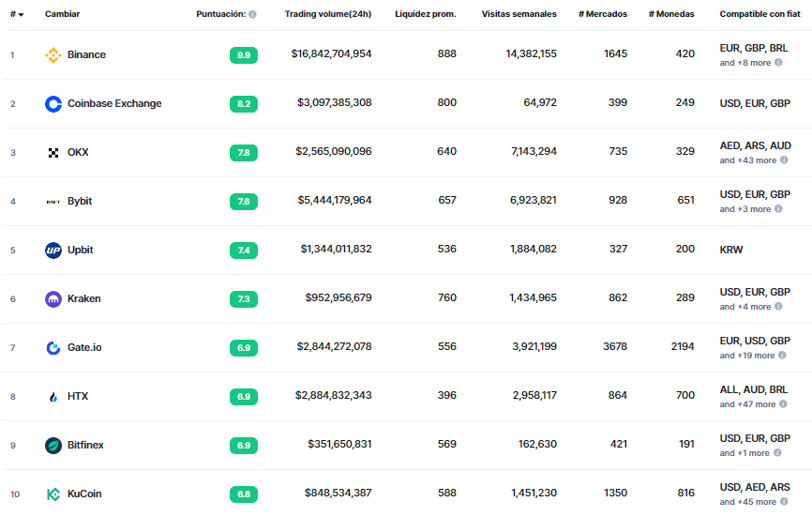The height and width of the screenshot is (517, 812).
Task: Sort by Liquidez prom. header
Action: coord(426,14)
